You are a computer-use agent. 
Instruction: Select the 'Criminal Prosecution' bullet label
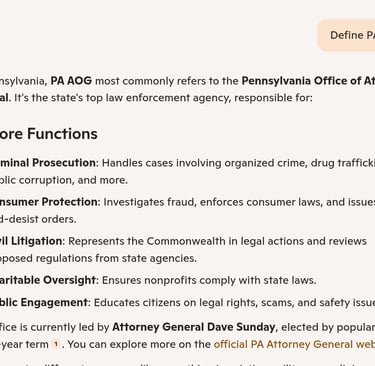pos(48,163)
